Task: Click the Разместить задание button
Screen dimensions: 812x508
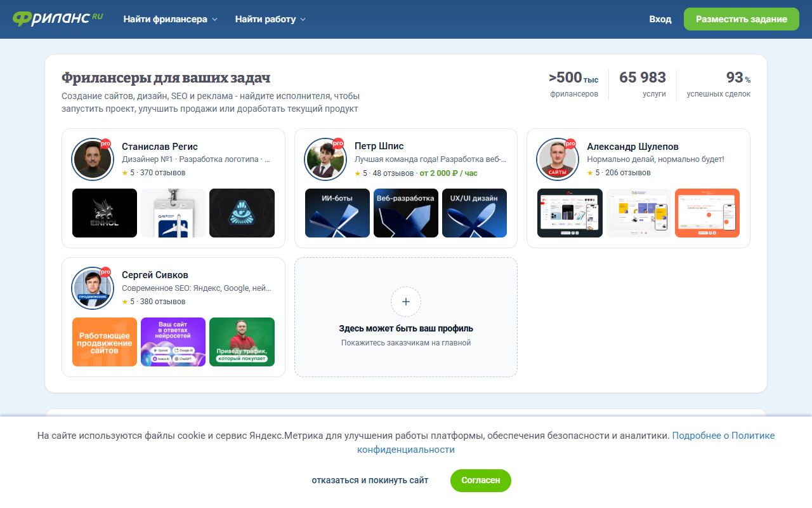Action: pyautogui.click(x=742, y=19)
